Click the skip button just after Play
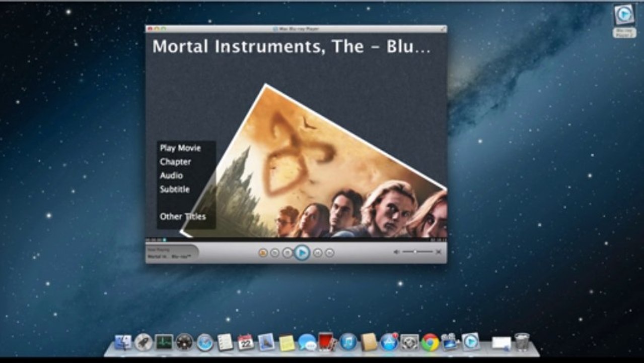 (x=318, y=253)
